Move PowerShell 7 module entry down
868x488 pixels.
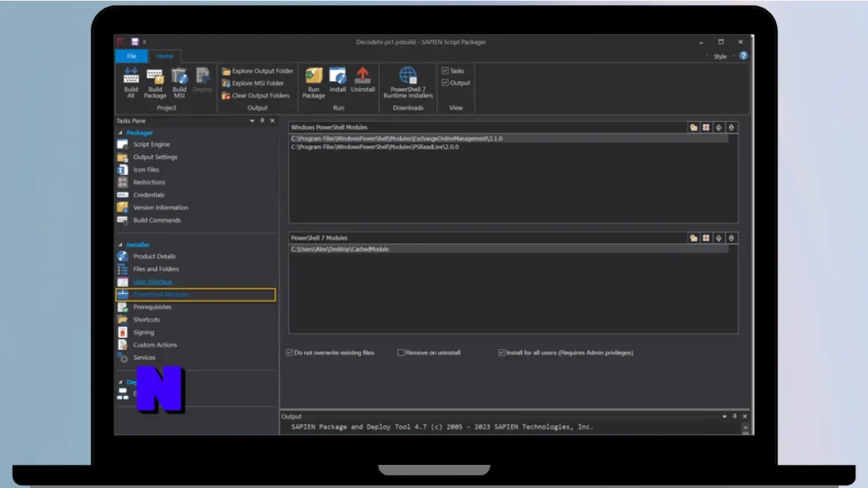(732, 238)
